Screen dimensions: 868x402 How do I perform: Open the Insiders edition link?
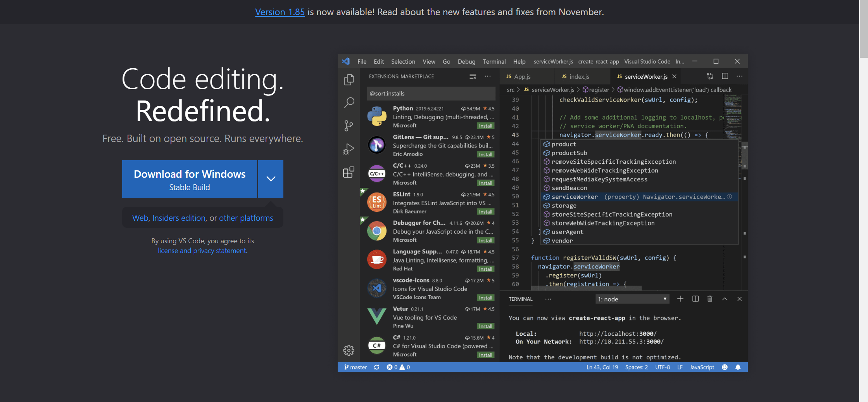coord(179,218)
